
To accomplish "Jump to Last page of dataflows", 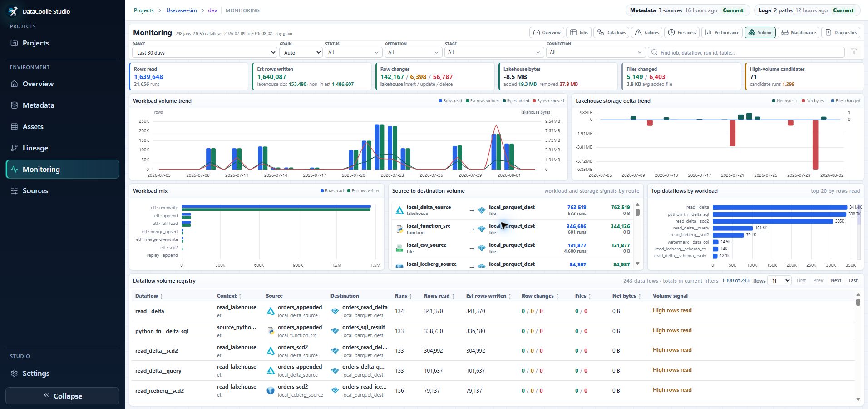I will (x=853, y=281).
